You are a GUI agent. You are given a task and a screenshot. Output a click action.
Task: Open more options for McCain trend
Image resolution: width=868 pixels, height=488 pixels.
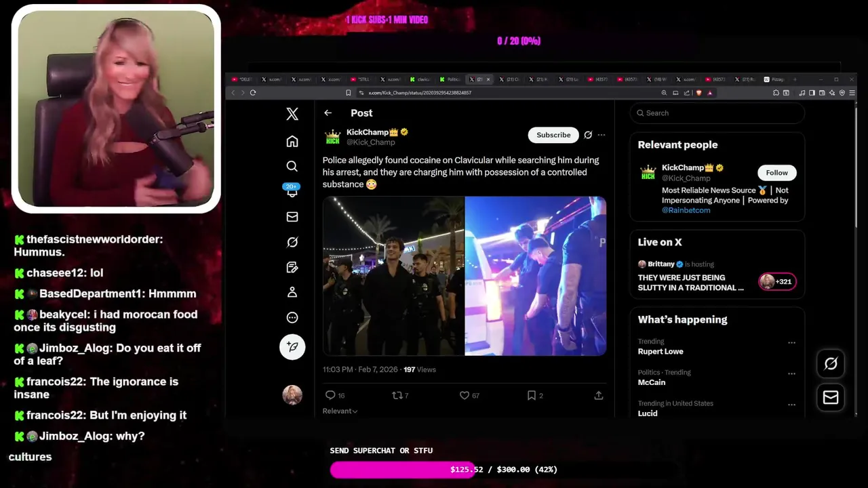click(791, 374)
